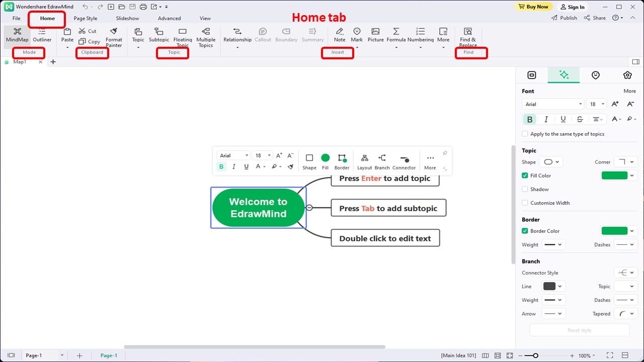Open the Corner style dropdown
Screen dimensions: 644x362
pos(625,162)
